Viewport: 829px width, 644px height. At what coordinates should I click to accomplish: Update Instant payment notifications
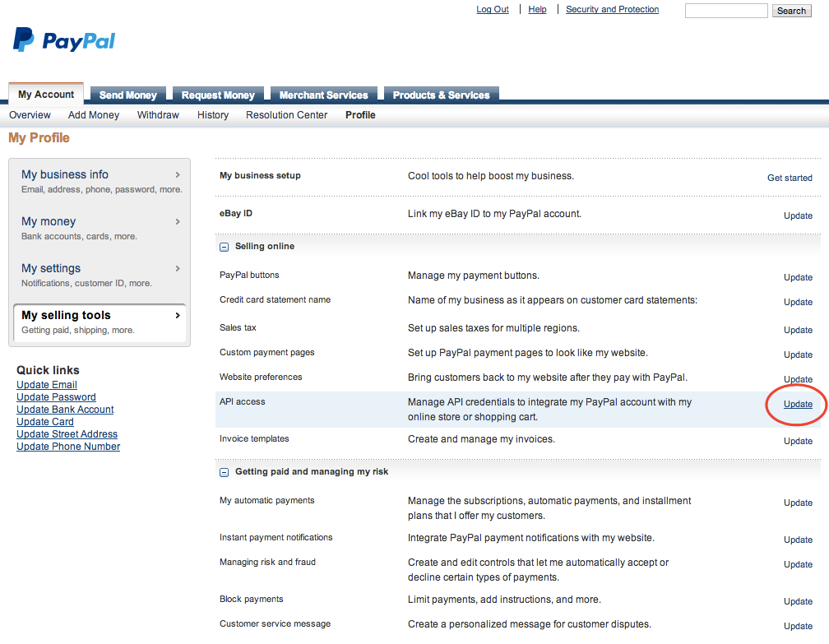pyautogui.click(x=798, y=540)
